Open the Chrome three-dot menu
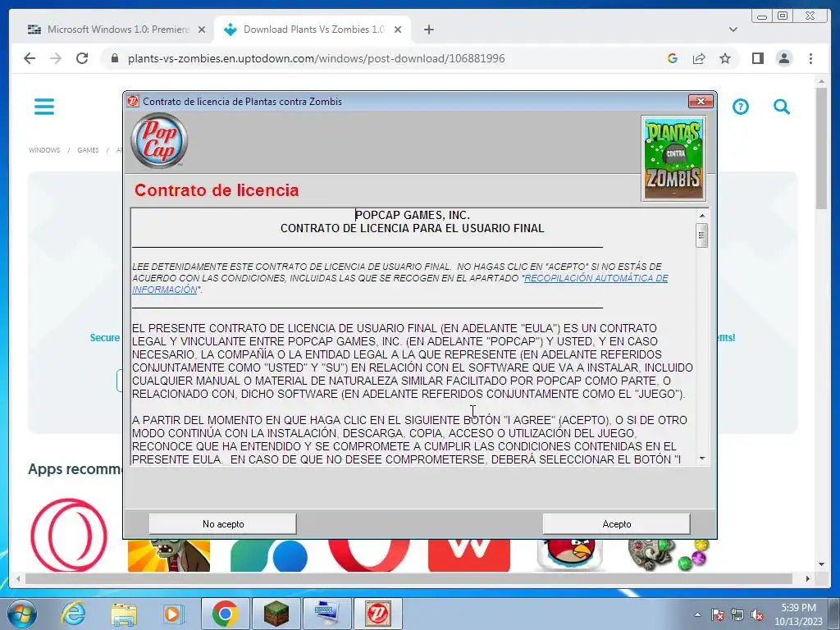840x630 pixels. click(x=810, y=58)
